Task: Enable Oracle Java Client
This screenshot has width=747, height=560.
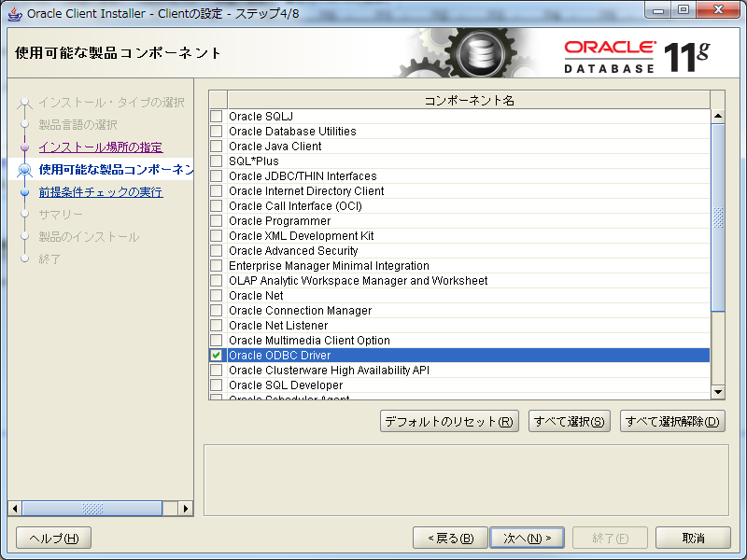Action: click(216, 146)
